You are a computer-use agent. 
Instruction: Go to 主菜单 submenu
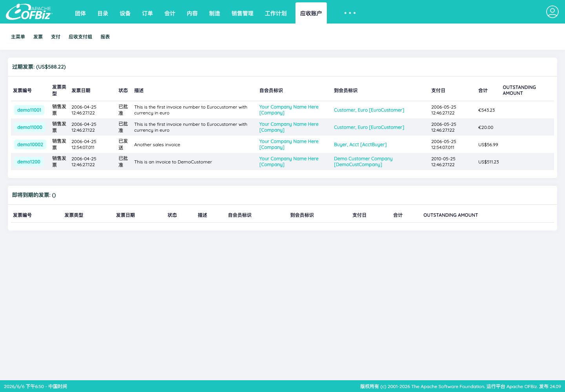18,37
